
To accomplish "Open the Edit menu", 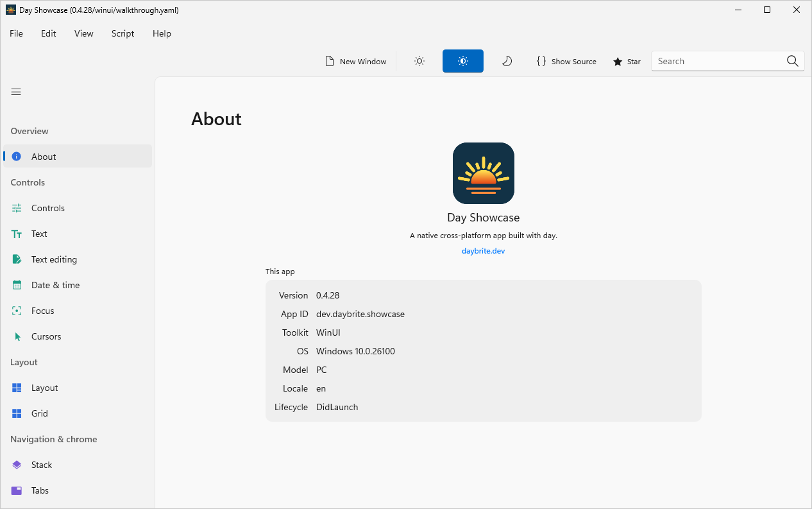I will pos(49,33).
